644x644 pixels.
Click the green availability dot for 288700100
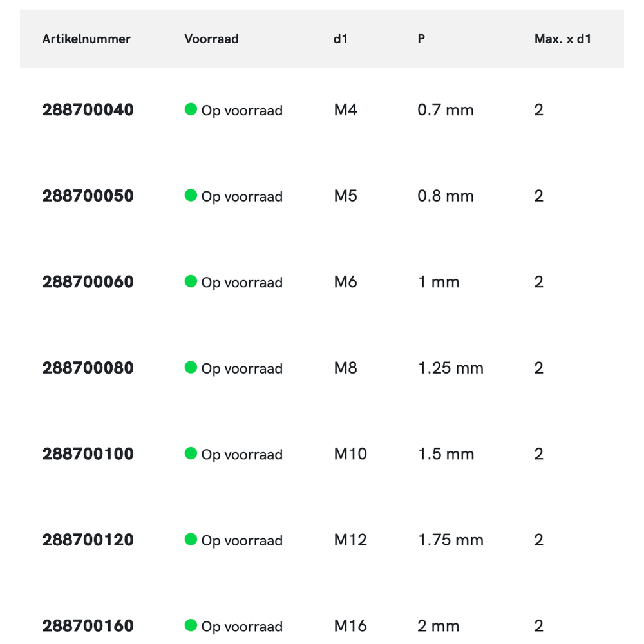(x=191, y=453)
